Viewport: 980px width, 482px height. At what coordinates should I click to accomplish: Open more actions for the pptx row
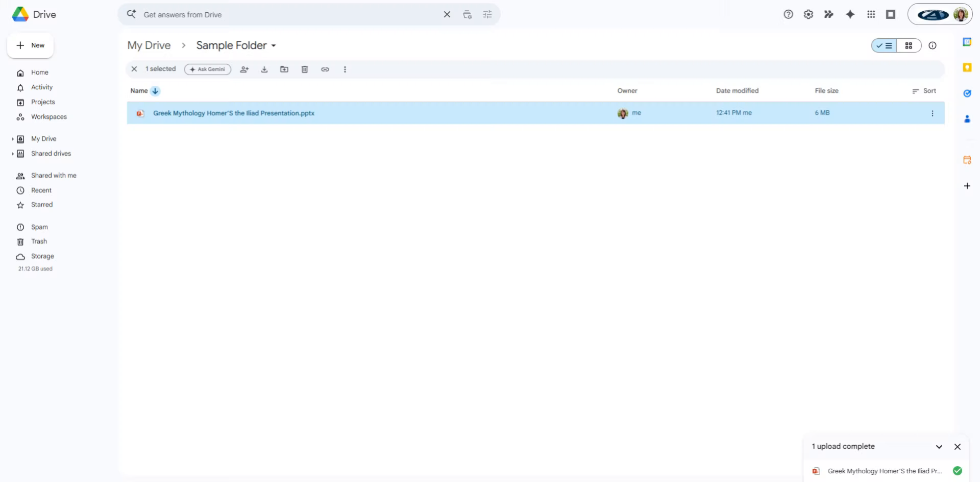tap(933, 113)
